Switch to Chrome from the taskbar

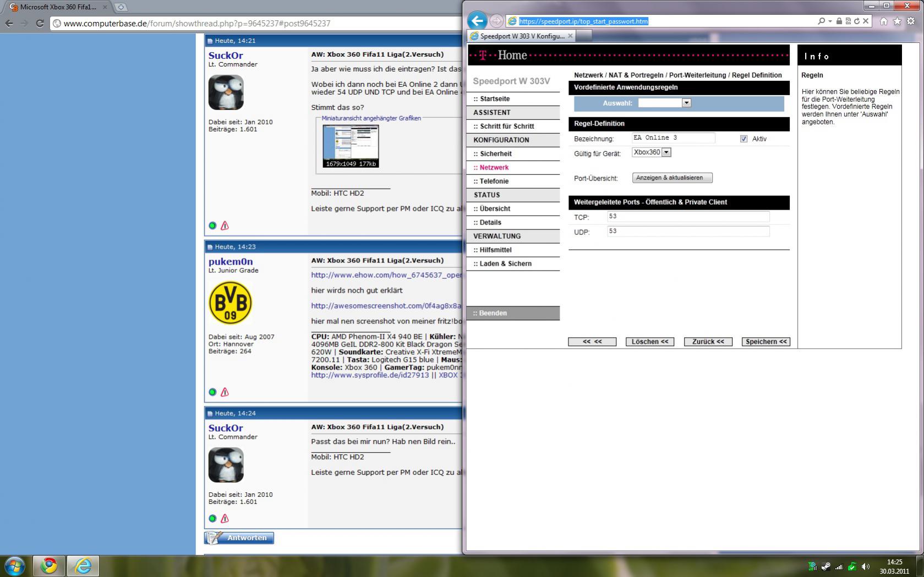click(x=49, y=566)
